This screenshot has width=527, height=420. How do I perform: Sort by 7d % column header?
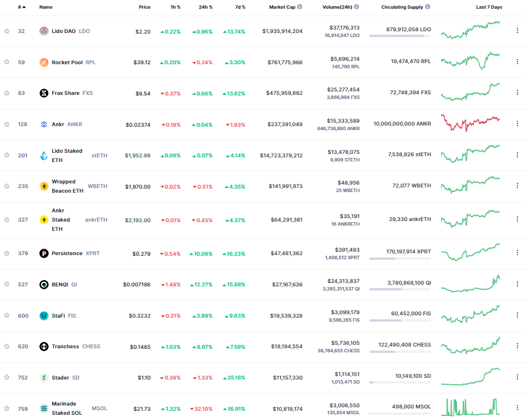[240, 7]
